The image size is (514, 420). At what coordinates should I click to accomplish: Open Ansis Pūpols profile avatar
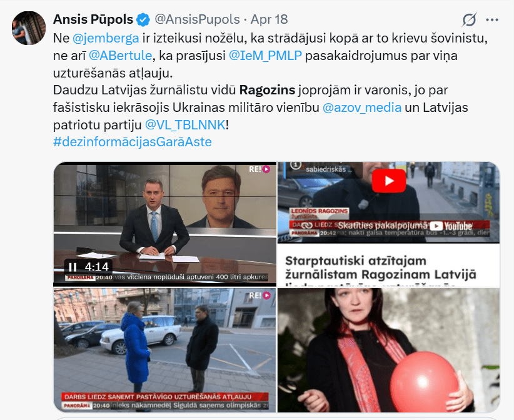pyautogui.click(x=29, y=28)
